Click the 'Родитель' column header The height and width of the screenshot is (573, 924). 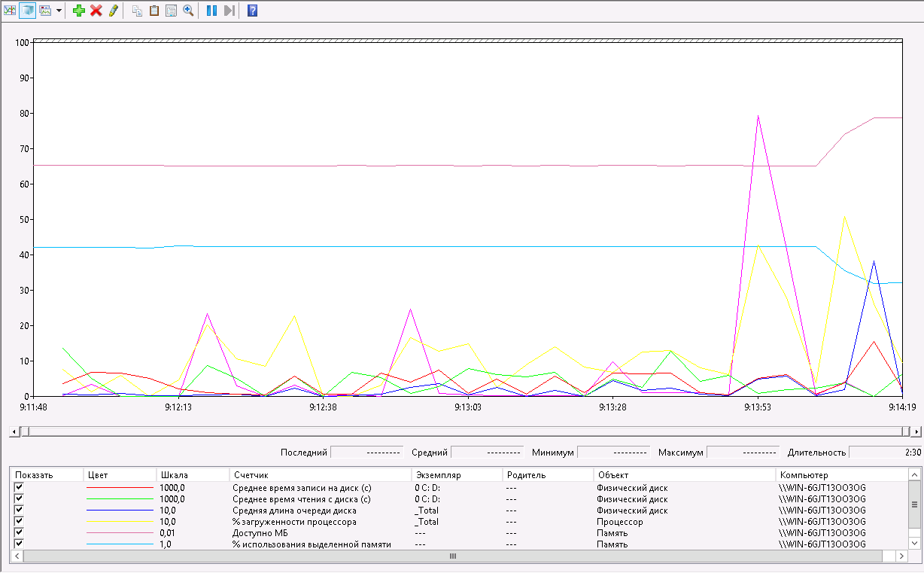pyautogui.click(x=548, y=475)
